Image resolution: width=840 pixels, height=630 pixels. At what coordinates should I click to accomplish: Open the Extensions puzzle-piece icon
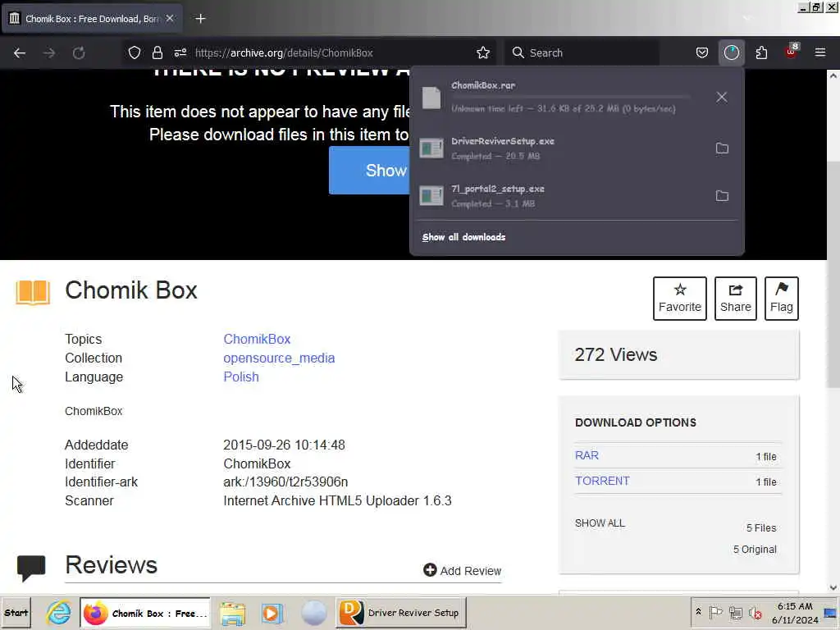pyautogui.click(x=761, y=52)
